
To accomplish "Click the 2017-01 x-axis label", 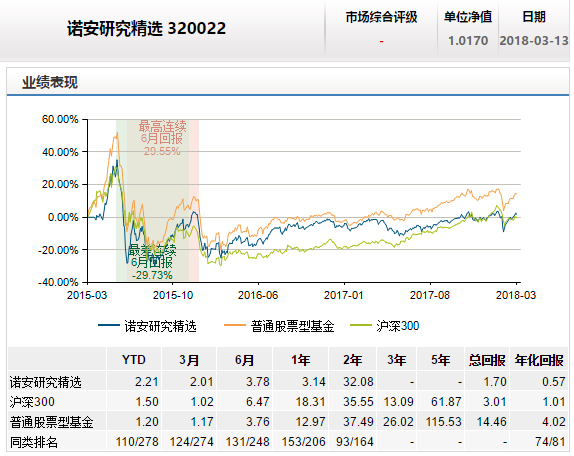I will [x=344, y=295].
